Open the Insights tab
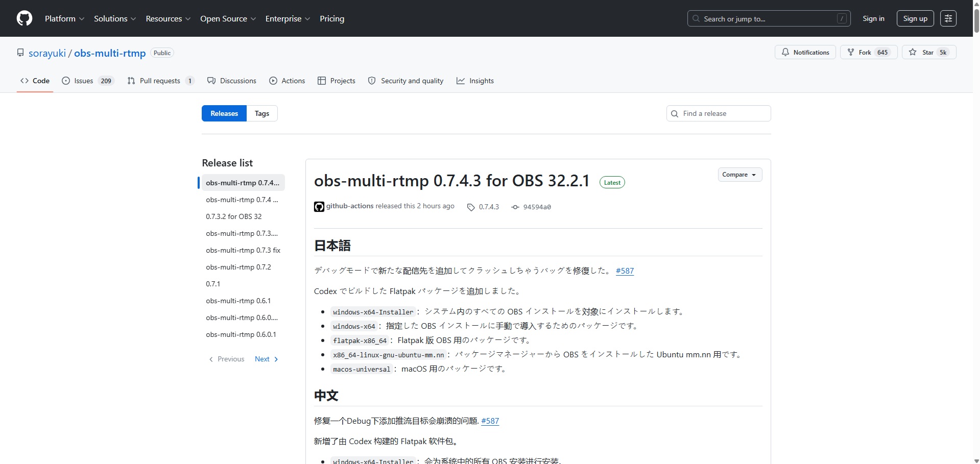Image resolution: width=980 pixels, height=464 pixels. pyautogui.click(x=475, y=81)
